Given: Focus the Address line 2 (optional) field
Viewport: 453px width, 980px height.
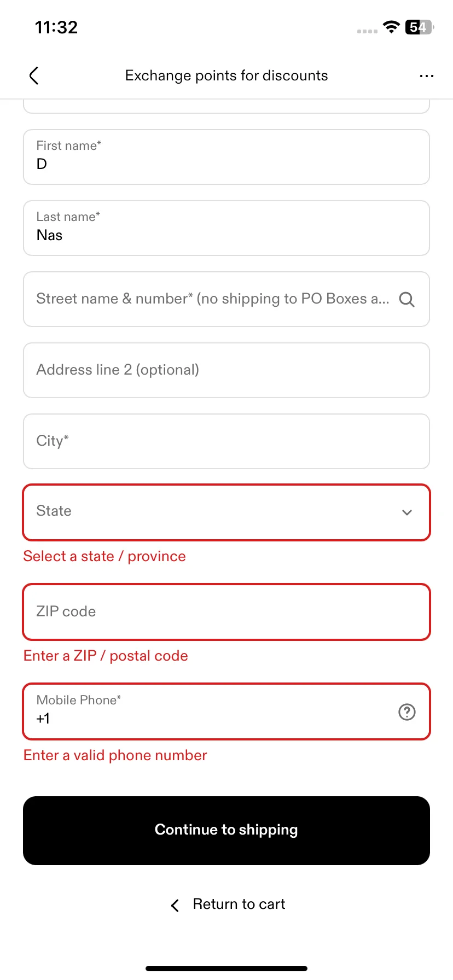Looking at the screenshot, I should 226,370.
